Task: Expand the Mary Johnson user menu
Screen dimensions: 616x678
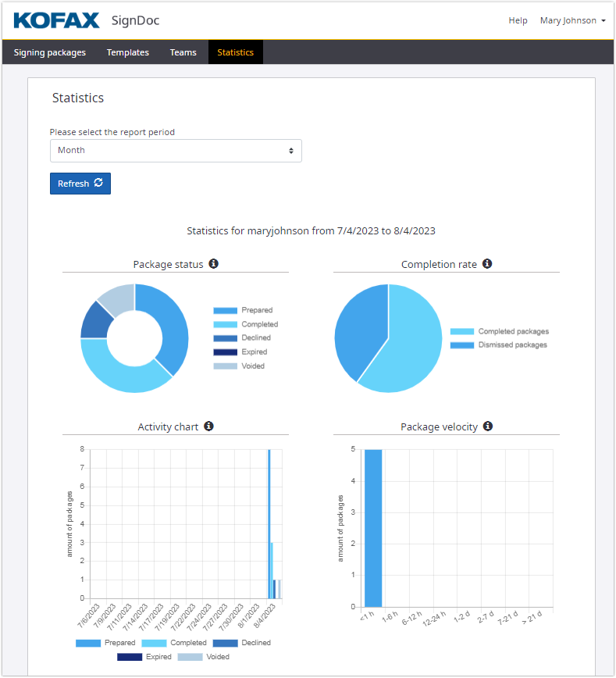Action: pos(572,21)
